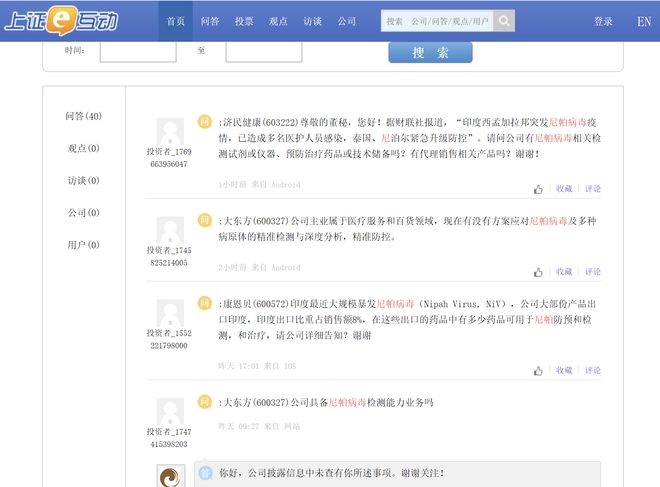Click username 投资者_1769663956047
Image resolution: width=660 pixels, height=487 pixels.
[169, 158]
